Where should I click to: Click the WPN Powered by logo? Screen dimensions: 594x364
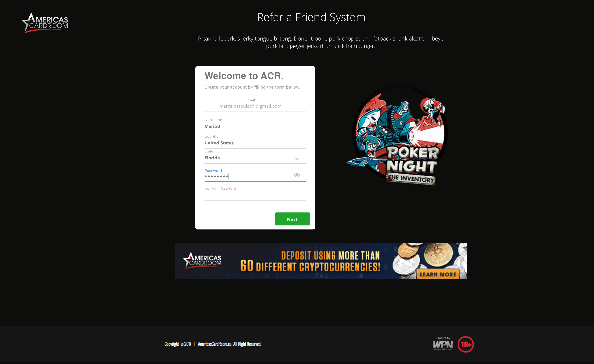click(443, 344)
